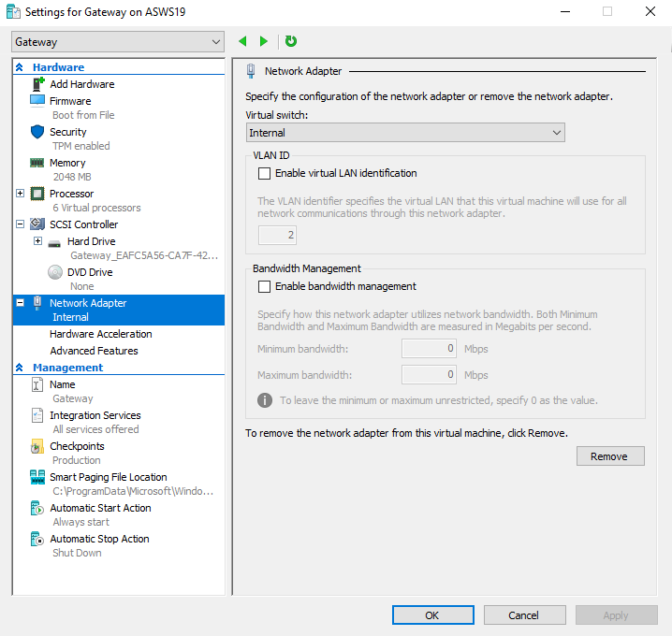Viewport: 672px width, 636px height.
Task: Click the 'All services offered' subtext
Action: 96,429
